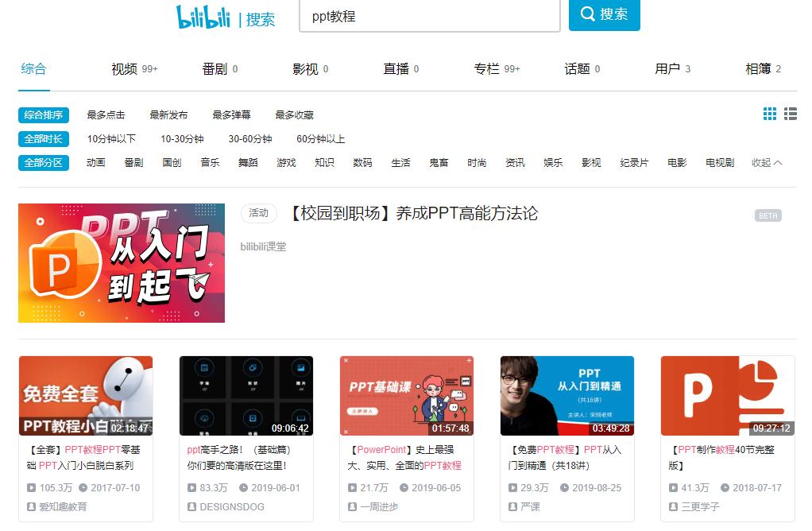Click the play-count icon next to 29.3万
The width and height of the screenshot is (812, 531).
point(513,487)
